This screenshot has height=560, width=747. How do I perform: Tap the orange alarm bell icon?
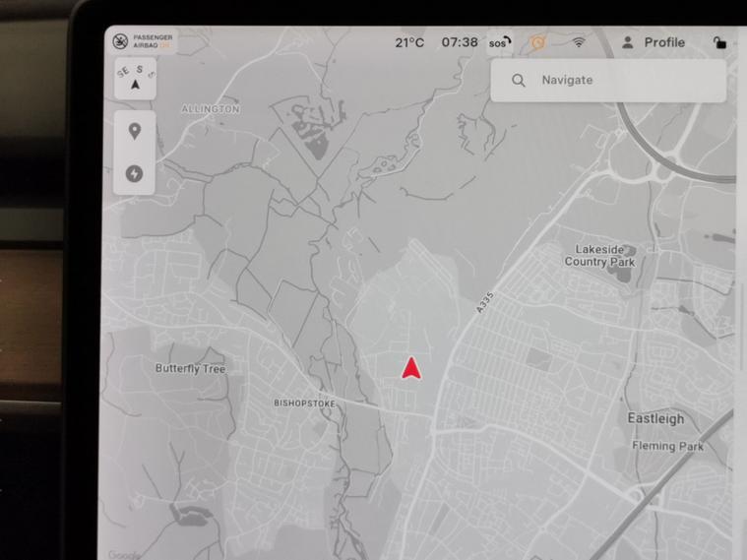(x=537, y=43)
